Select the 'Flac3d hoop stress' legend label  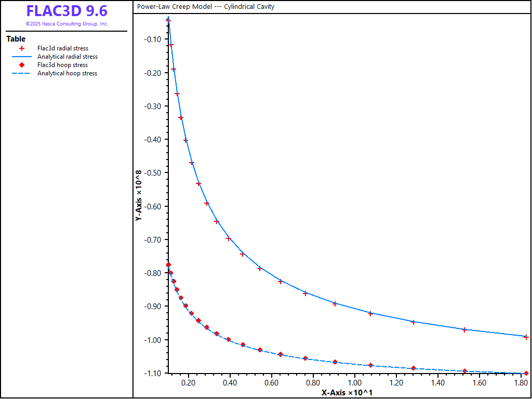click(62, 65)
